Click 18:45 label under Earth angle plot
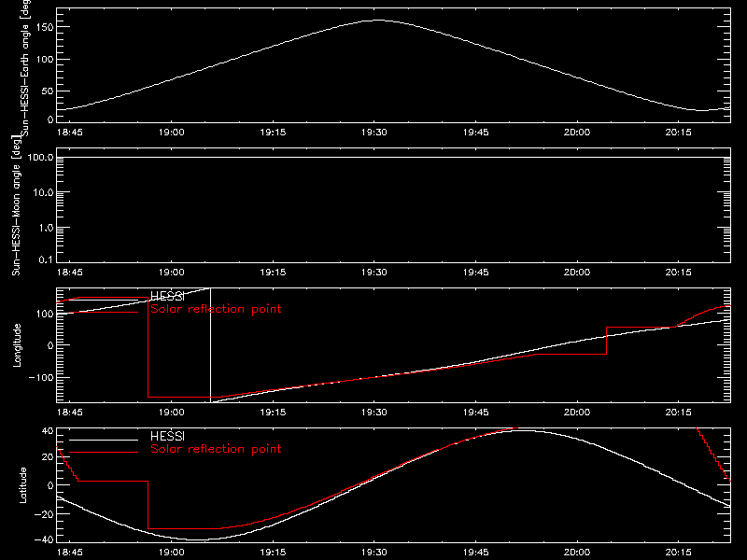The width and height of the screenshot is (747, 560). point(69,133)
